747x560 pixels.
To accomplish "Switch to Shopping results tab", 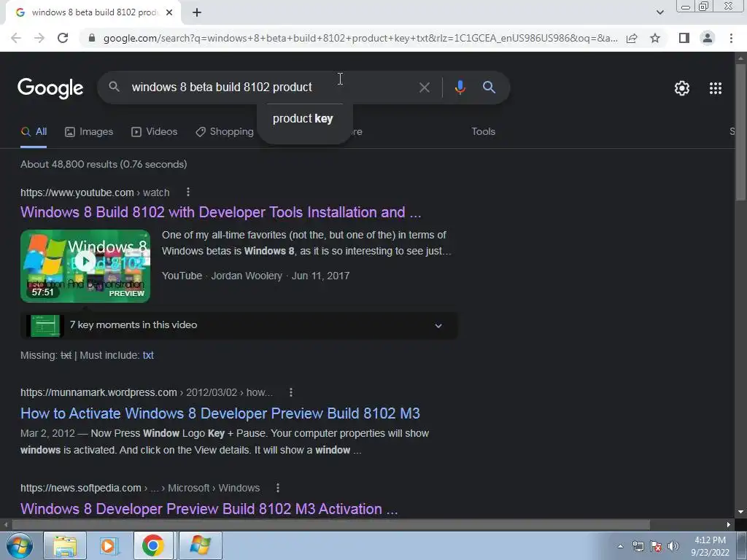I will 225,132.
